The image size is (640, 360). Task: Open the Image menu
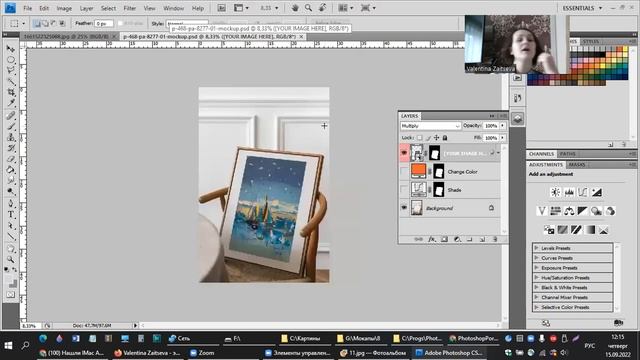tap(64, 8)
